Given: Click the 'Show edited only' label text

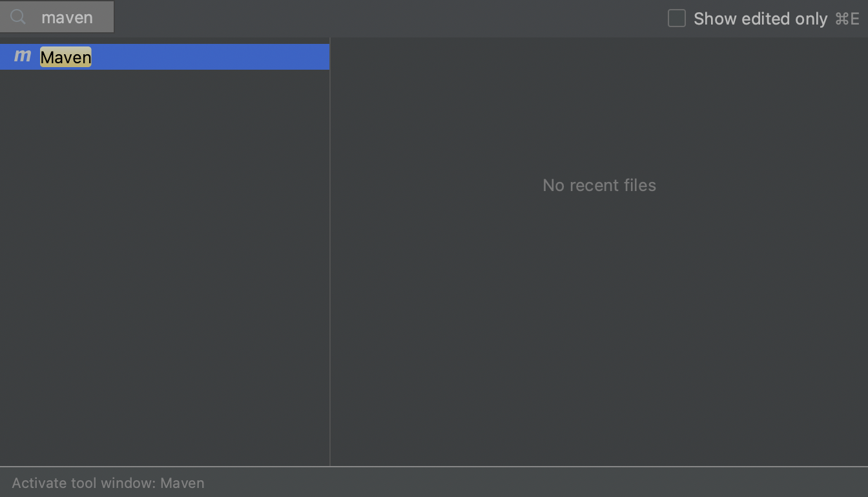Looking at the screenshot, I should point(761,19).
